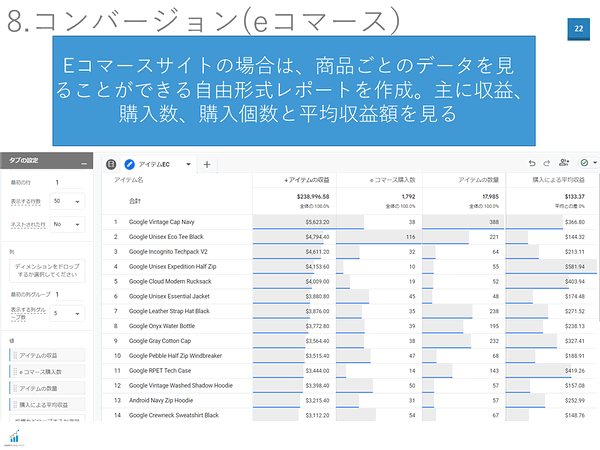600x450 pixels.
Task: Click the Android Navy Zip Hoodie row
Action: [x=349, y=401]
